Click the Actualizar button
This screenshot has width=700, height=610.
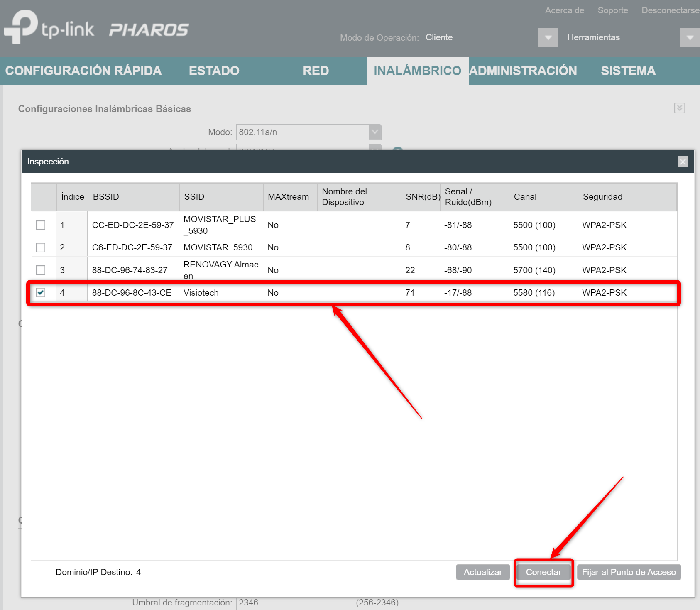[483, 572]
